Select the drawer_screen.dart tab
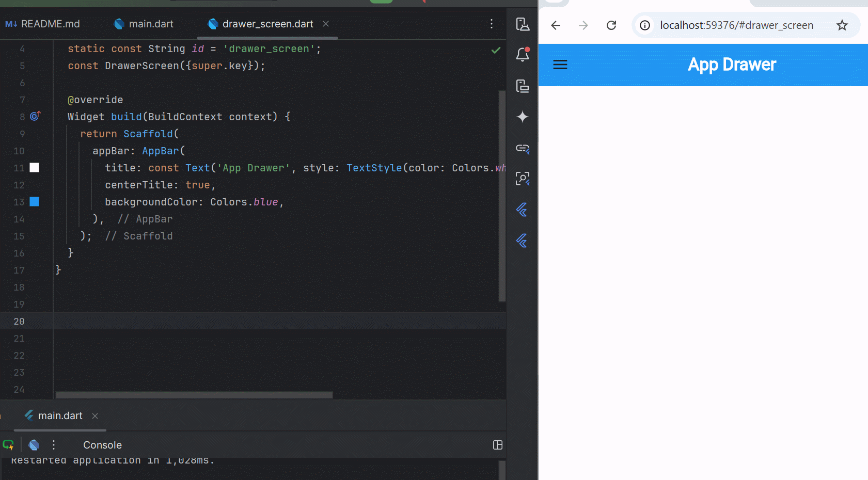Screen dimensions: 868x480 click(x=261, y=24)
